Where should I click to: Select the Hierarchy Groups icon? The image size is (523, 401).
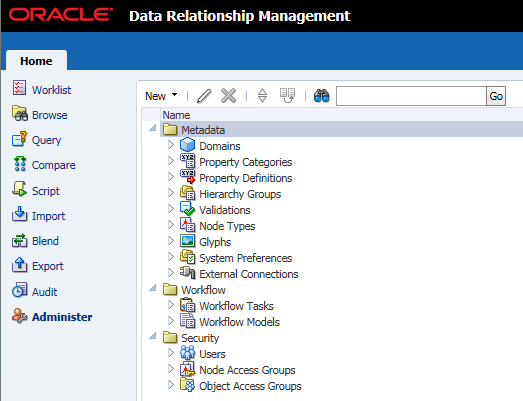(187, 193)
